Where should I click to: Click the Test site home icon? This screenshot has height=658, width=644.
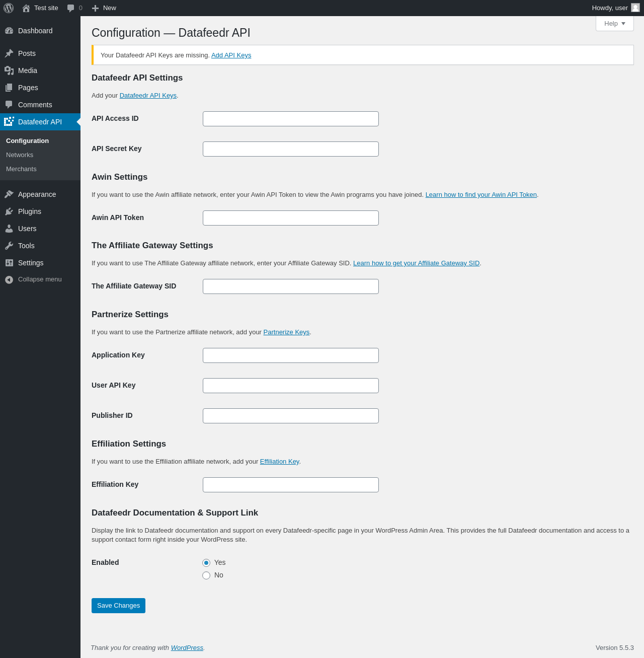pos(26,8)
